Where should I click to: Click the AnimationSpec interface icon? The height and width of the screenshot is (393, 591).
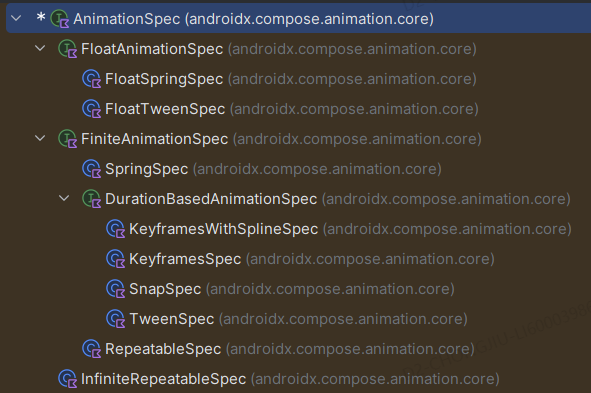pos(60,18)
